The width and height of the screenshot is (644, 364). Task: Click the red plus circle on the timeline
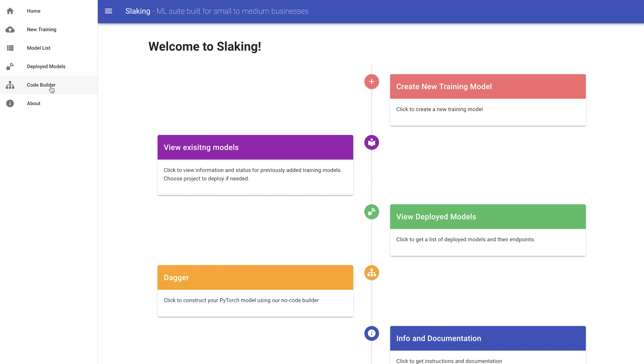[371, 81]
